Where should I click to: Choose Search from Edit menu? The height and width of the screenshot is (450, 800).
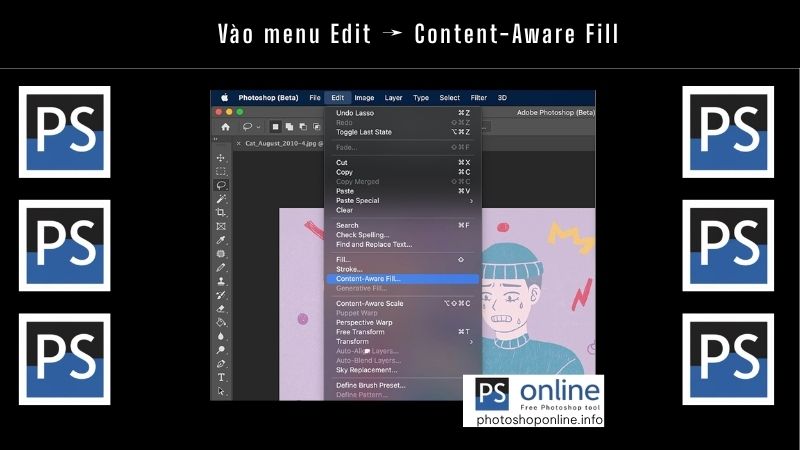pos(403,226)
